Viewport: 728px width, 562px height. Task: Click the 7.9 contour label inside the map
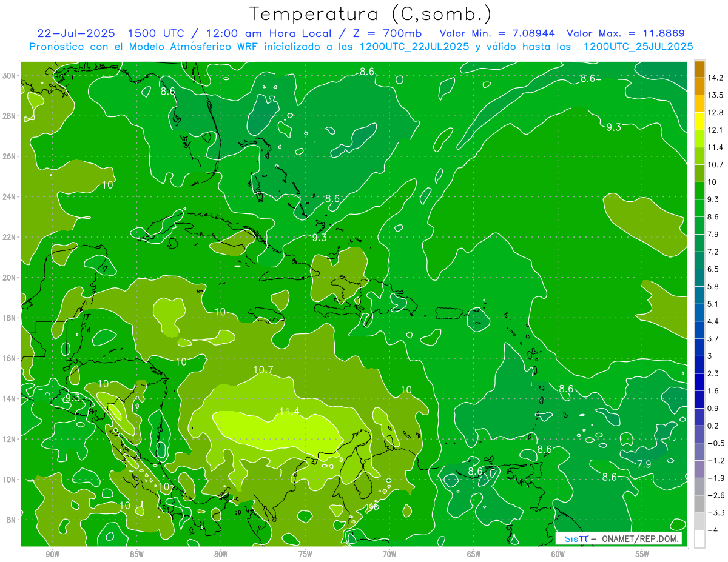pyautogui.click(x=644, y=464)
